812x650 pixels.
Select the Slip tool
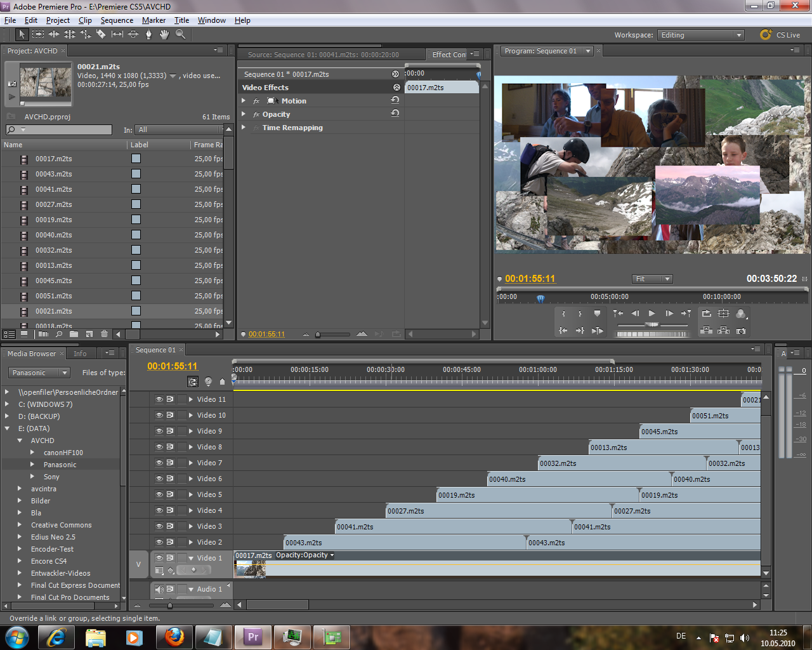tap(117, 34)
